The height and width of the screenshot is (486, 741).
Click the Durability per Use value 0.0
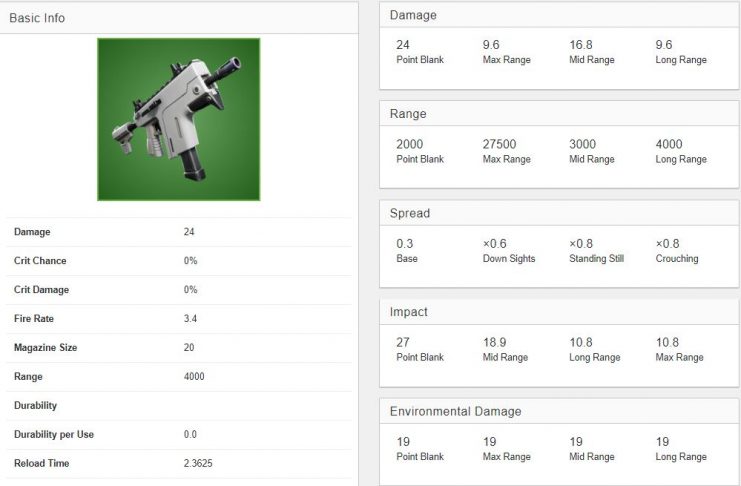point(190,434)
